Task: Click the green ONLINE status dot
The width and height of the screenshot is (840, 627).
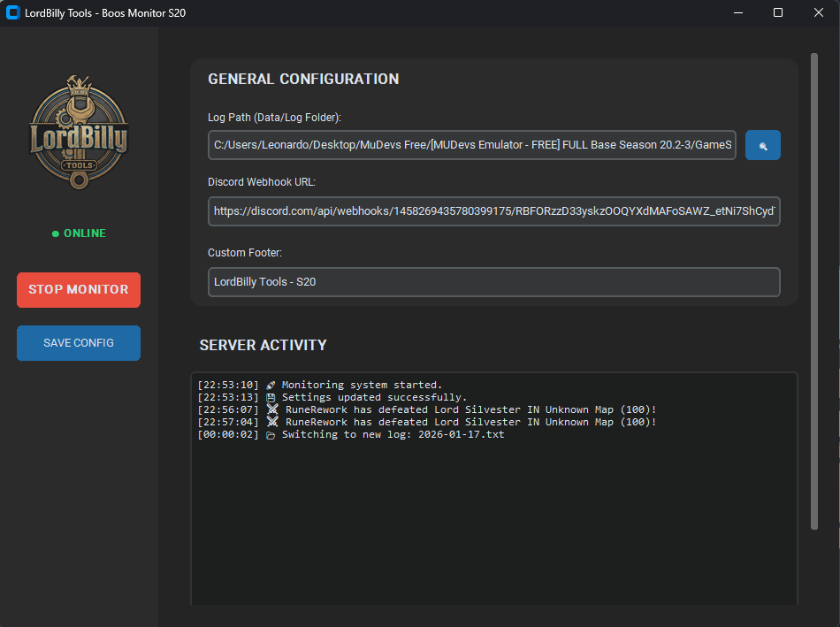Action: click(x=56, y=233)
